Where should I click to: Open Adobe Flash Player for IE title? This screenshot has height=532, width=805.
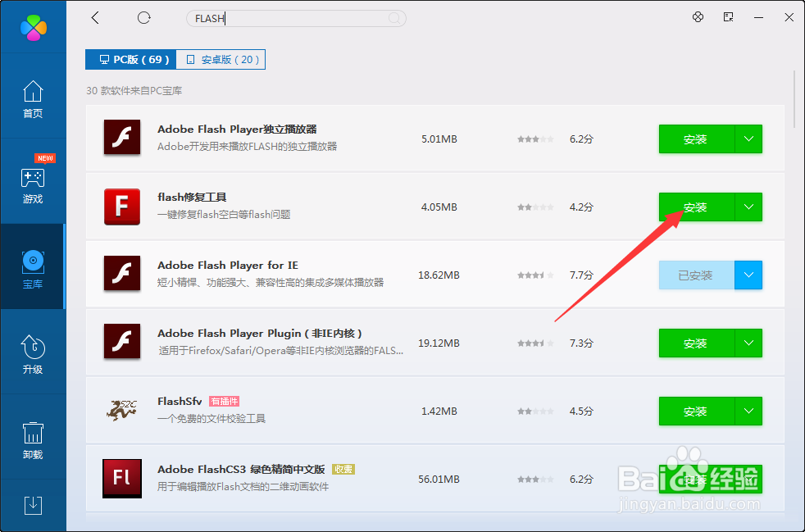coord(228,265)
